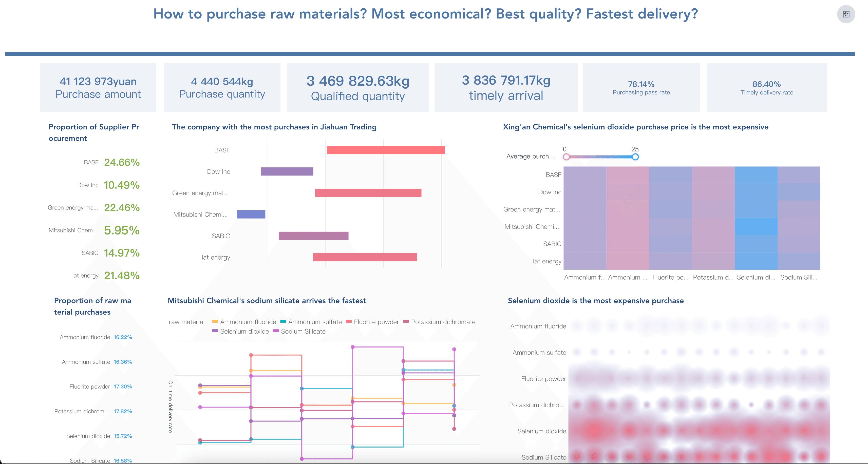Click Selenium dioxide 15.72% value

click(x=123, y=436)
